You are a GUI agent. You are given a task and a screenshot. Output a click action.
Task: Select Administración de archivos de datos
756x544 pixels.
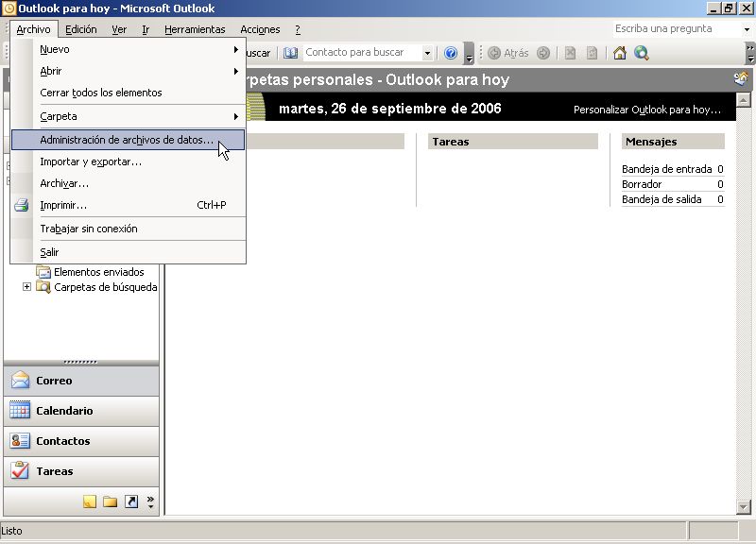pyautogui.click(x=128, y=140)
